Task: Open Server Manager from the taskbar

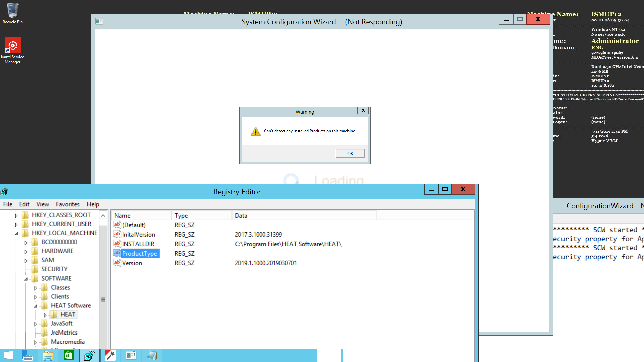Action: [27, 355]
